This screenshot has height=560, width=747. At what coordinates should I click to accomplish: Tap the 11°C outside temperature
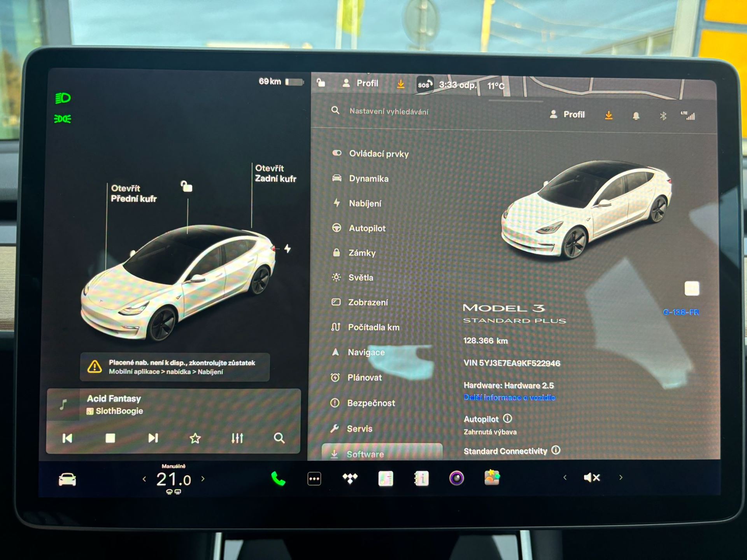496,86
